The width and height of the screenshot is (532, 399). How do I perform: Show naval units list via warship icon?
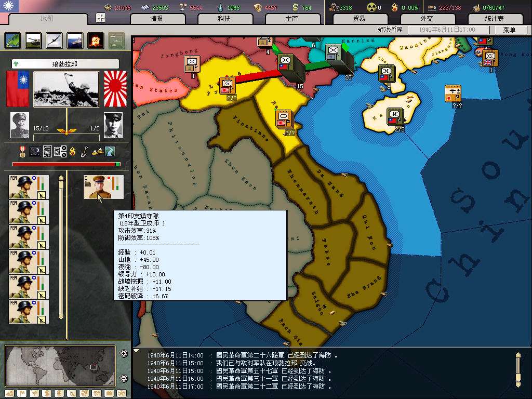[75, 41]
